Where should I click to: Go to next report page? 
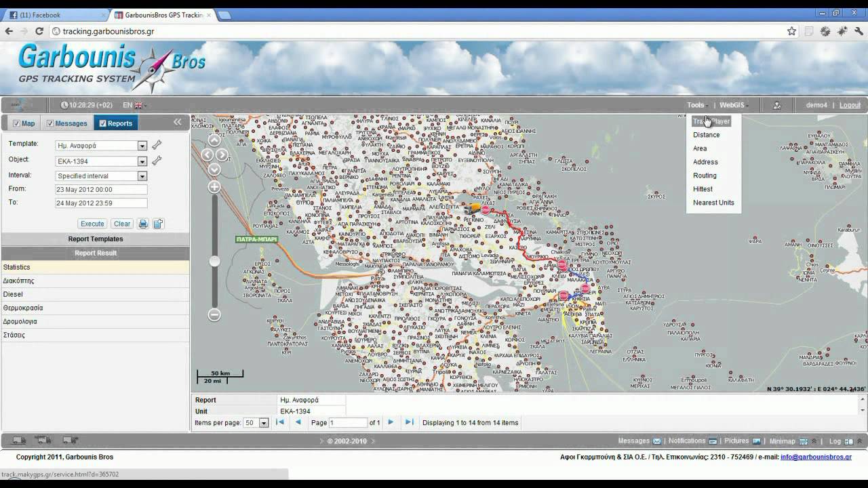391,422
